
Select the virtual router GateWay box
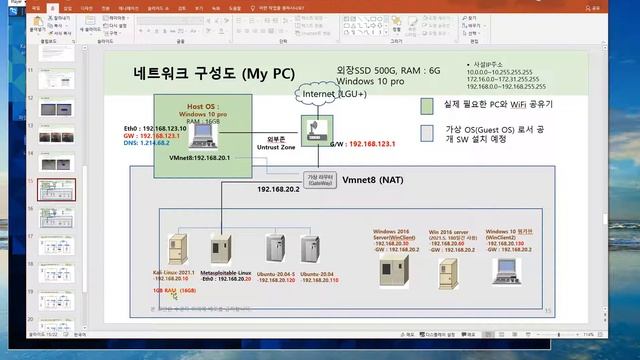point(320,180)
